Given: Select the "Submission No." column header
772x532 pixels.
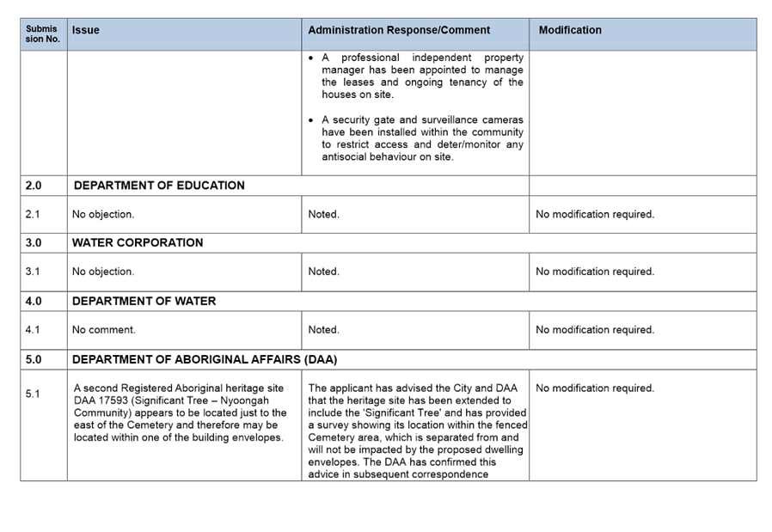Looking at the screenshot, I should point(42,34).
